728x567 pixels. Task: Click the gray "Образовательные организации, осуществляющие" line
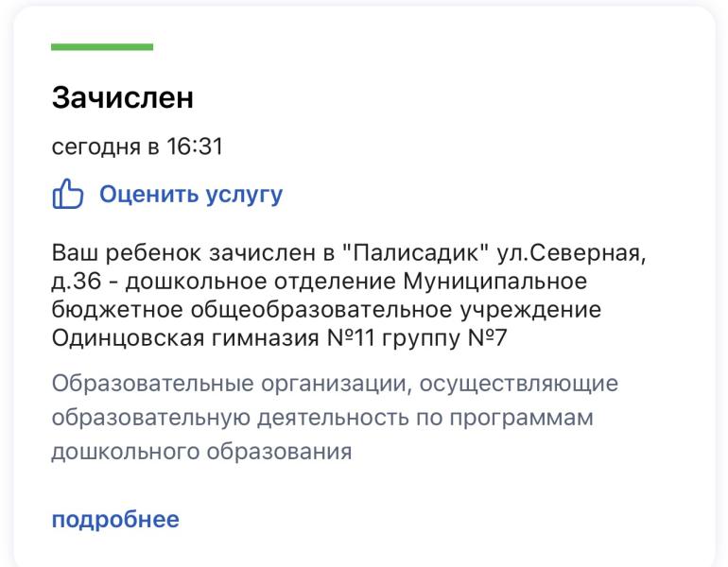point(335,385)
